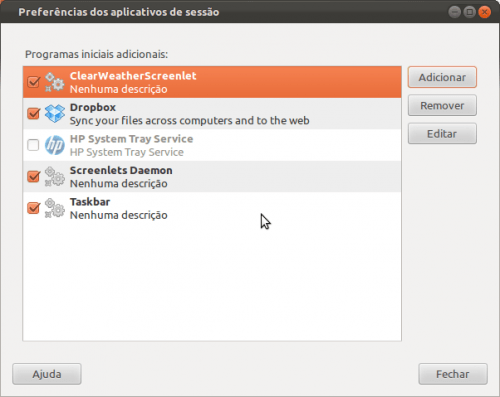Uncheck the Taskbar startup checkbox
Image resolution: width=500 pixels, height=397 pixels.
click(x=33, y=208)
